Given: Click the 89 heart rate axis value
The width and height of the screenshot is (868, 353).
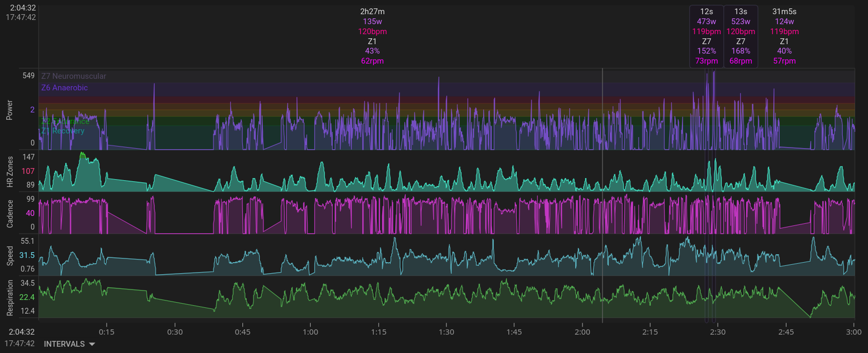Looking at the screenshot, I should [30, 185].
